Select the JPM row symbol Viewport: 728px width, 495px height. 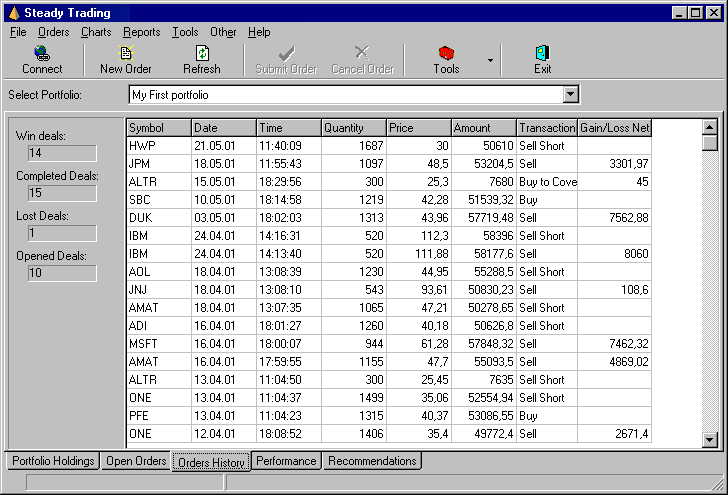[x=159, y=164]
